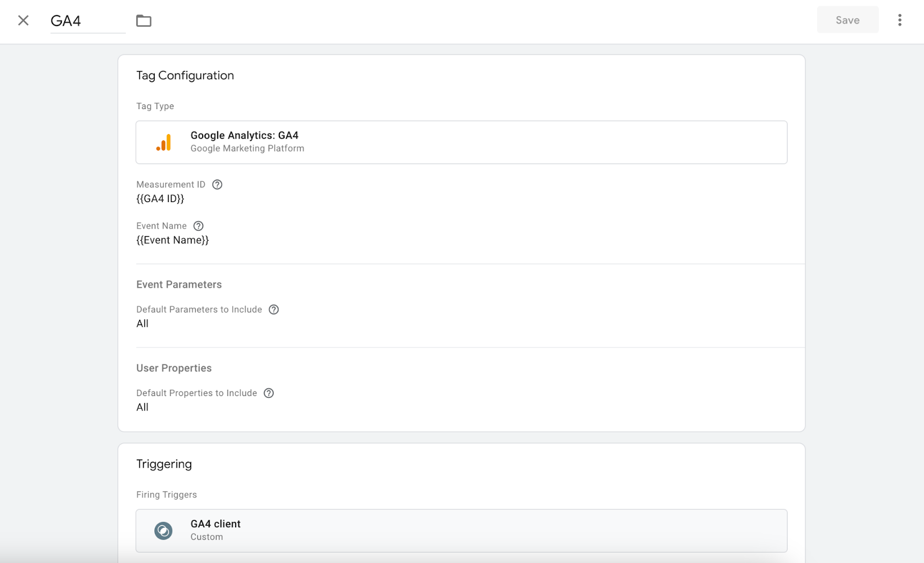Open the GA4 client firing trigger

pos(461,531)
